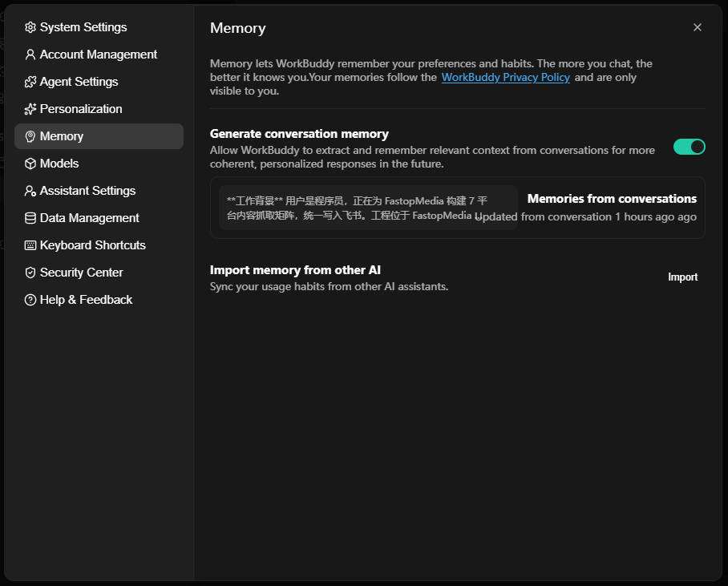
Task: Open the WorkBuddy Privacy Policy link
Action: (506, 78)
